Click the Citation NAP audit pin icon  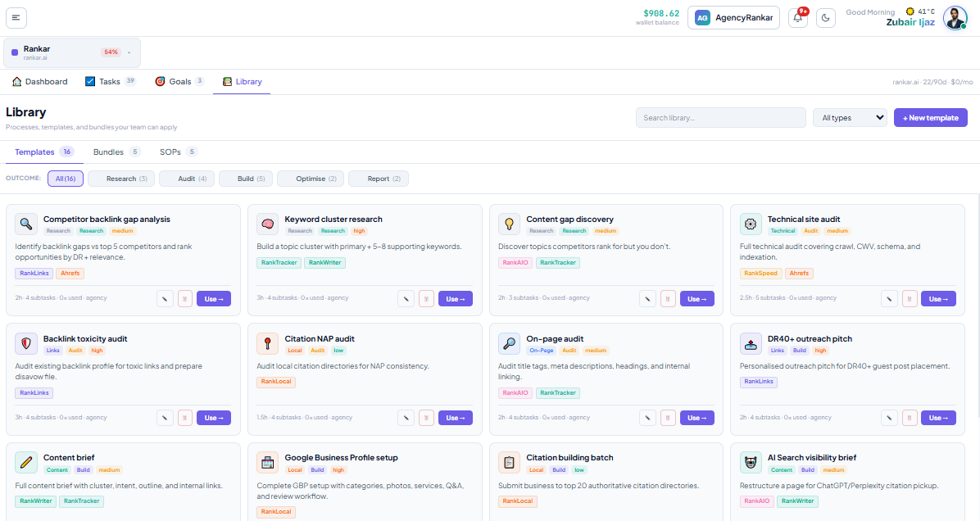[x=267, y=343]
